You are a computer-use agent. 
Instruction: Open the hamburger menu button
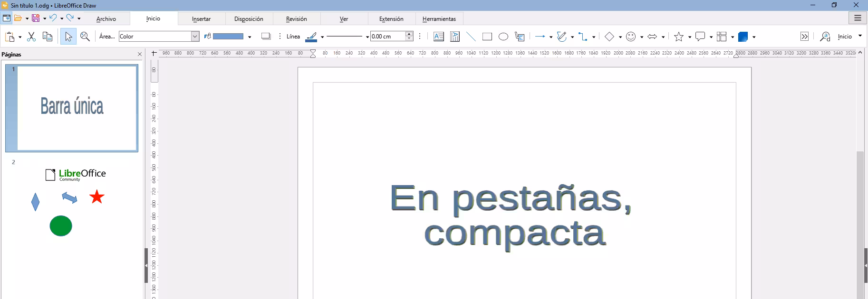point(858,18)
